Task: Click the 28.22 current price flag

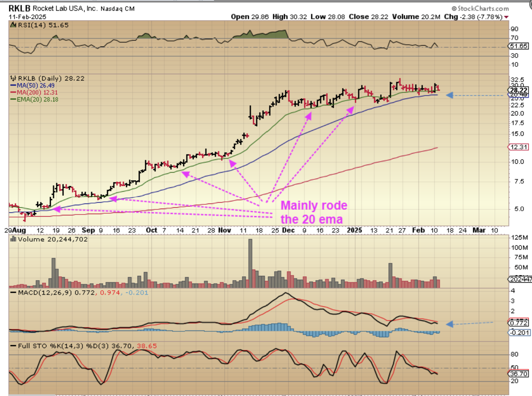Action: [x=519, y=90]
